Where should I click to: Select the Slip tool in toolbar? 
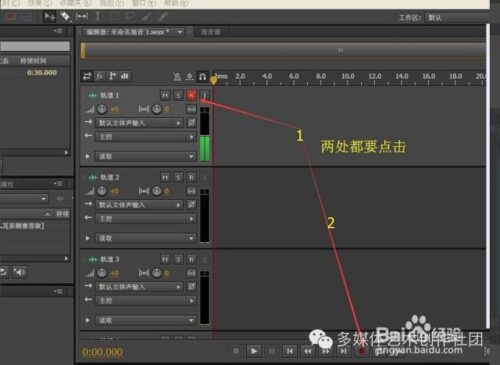[x=82, y=17]
